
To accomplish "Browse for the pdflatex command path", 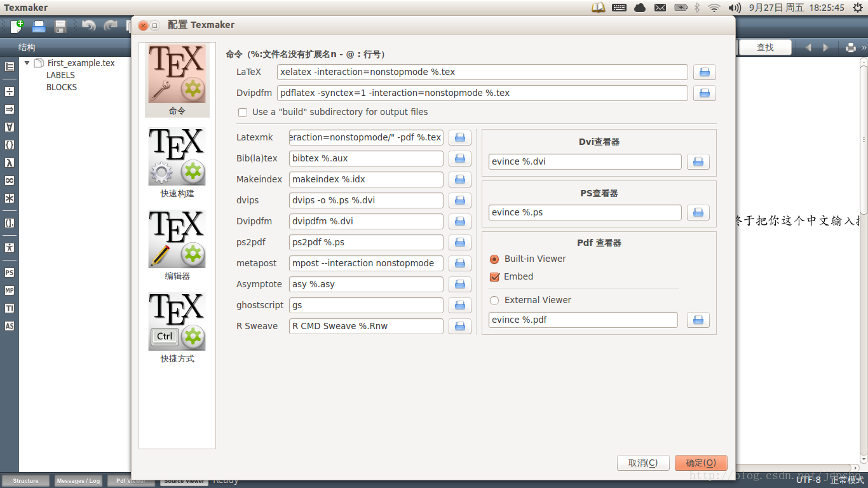I will coord(705,93).
